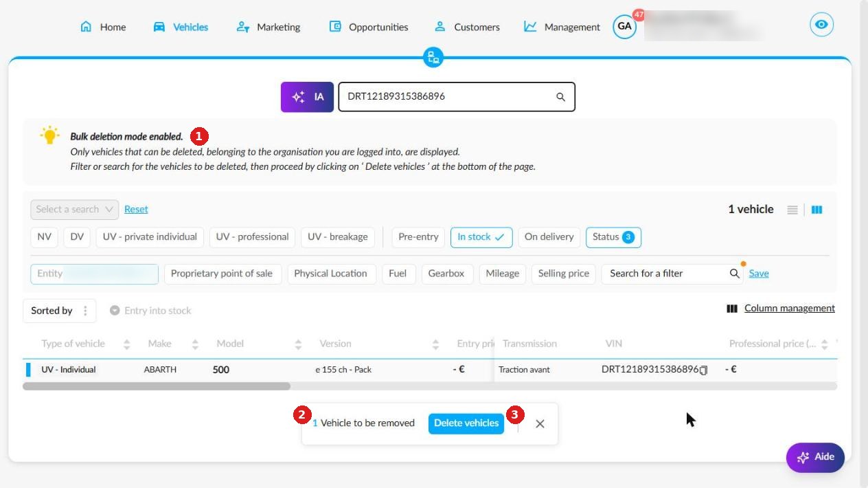The width and height of the screenshot is (868, 488).
Task: Toggle the UV - breakage filter
Action: [x=338, y=237]
